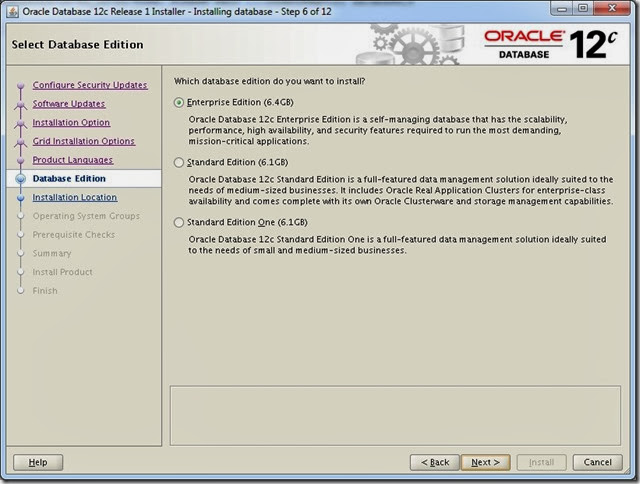Click the empty message area box
This screenshot has height=484, width=640.
click(x=395, y=415)
